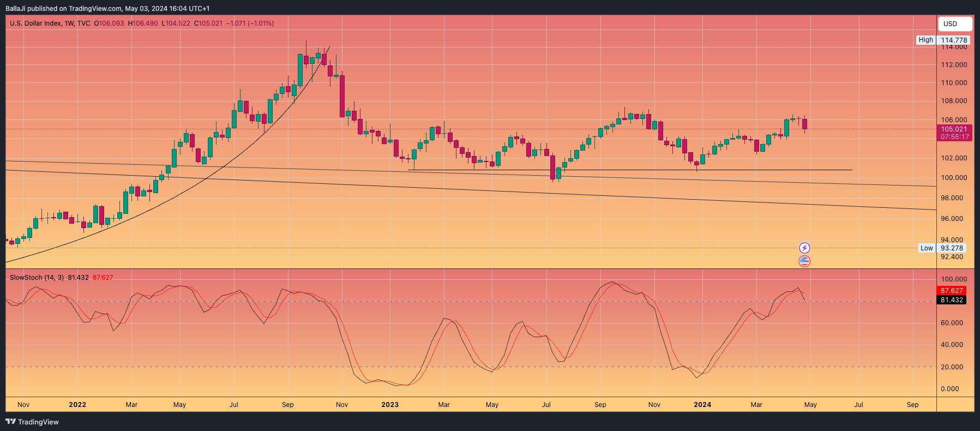Screen dimensions: 980x431
Task: Click the Sep label at right of time axis
Action: [x=912, y=405]
